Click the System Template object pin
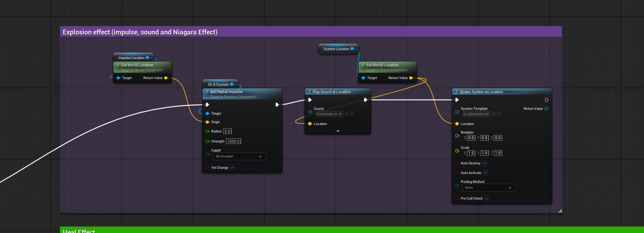The image size is (644, 233). tap(457, 112)
